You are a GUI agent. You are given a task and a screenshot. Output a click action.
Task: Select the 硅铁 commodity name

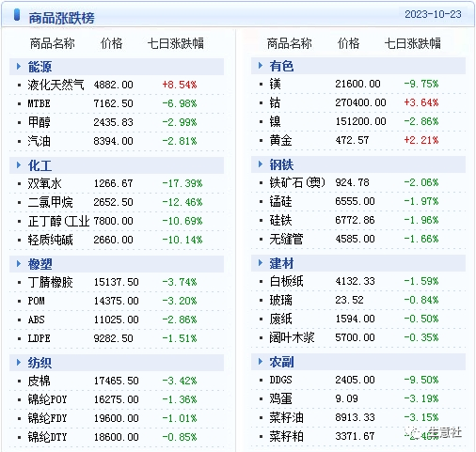coord(280,220)
